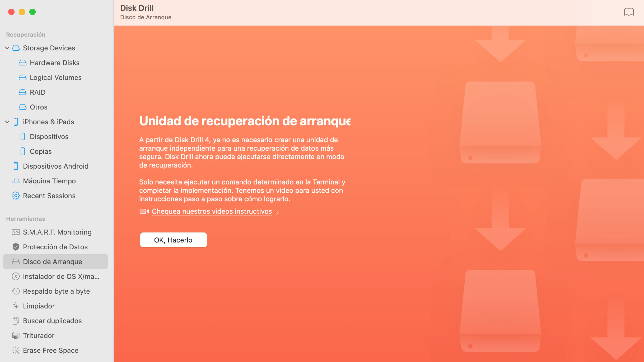Select RAID storage item
This screenshot has height=362, width=644.
click(38, 92)
